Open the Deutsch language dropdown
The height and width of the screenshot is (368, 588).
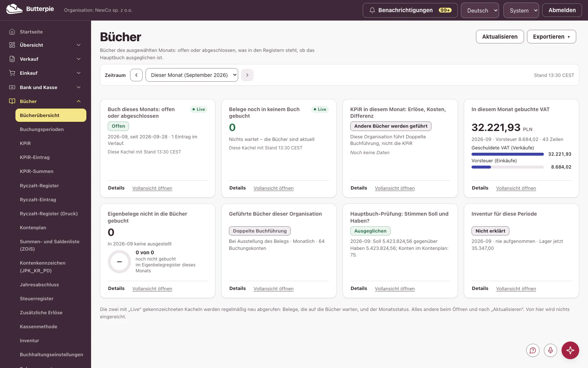[480, 10]
